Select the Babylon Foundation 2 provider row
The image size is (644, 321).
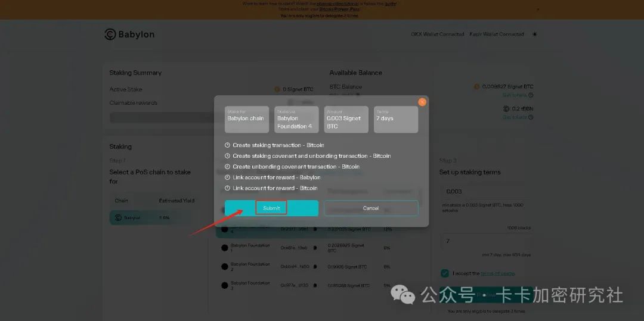(x=320, y=266)
